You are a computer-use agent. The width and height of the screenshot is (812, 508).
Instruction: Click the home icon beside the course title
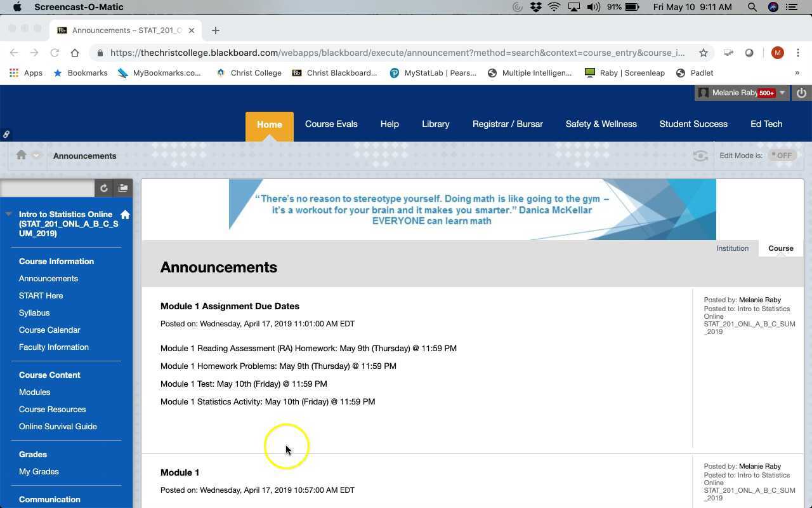tap(126, 215)
